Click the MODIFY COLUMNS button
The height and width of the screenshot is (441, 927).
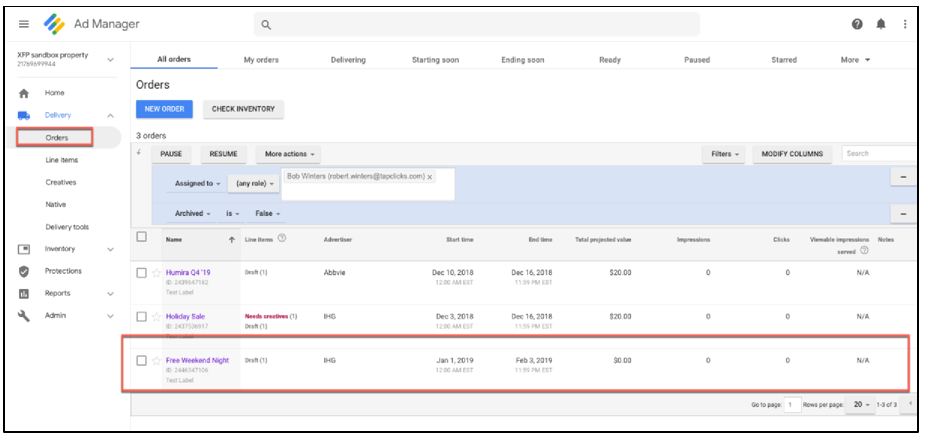792,154
